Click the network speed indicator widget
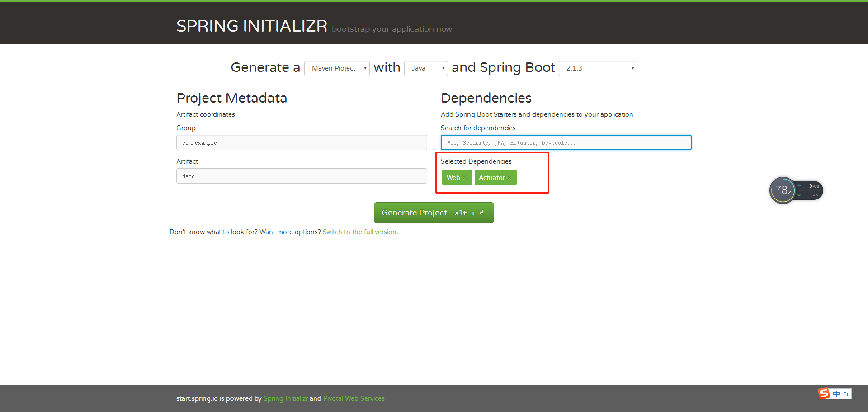 (810, 190)
